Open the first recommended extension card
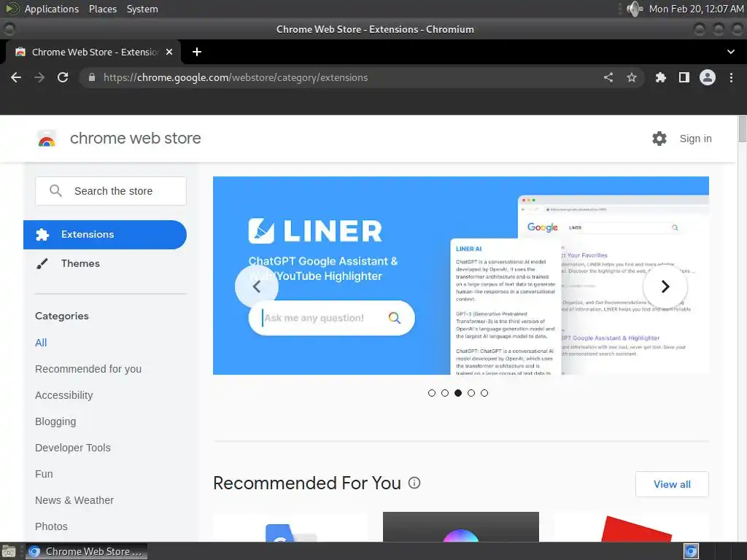The height and width of the screenshot is (560, 747). pyautogui.click(x=290, y=526)
